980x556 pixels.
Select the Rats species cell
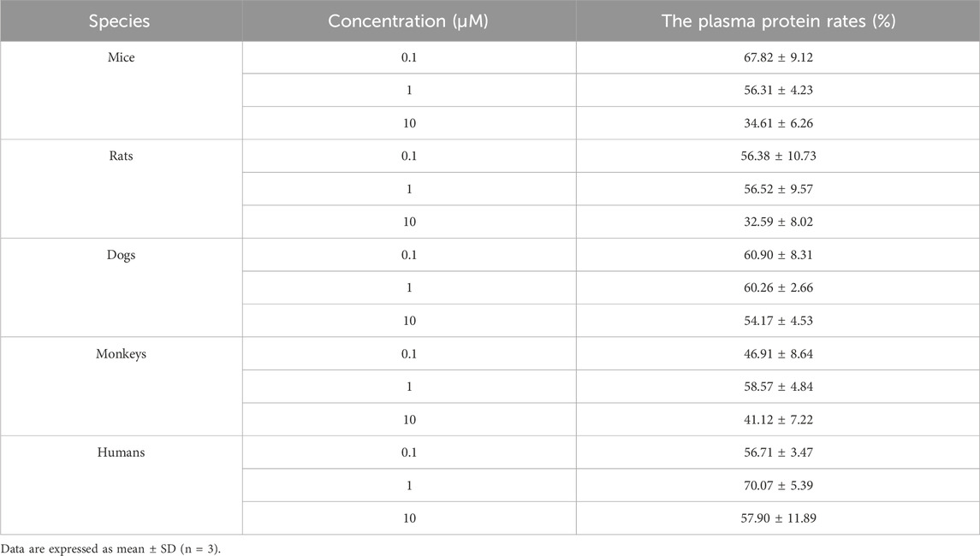pyautogui.click(x=121, y=156)
